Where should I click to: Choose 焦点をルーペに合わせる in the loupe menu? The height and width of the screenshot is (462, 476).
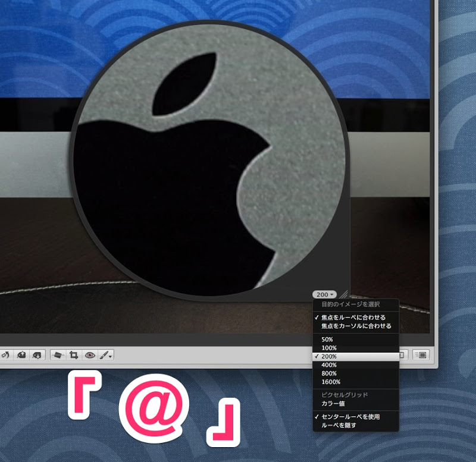tap(356, 318)
